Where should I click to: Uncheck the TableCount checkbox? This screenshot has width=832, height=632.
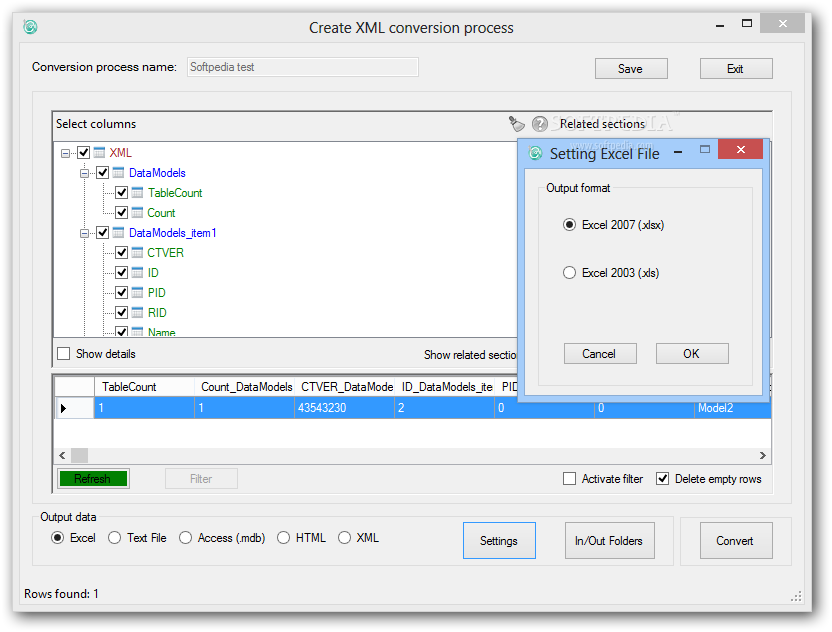122,193
